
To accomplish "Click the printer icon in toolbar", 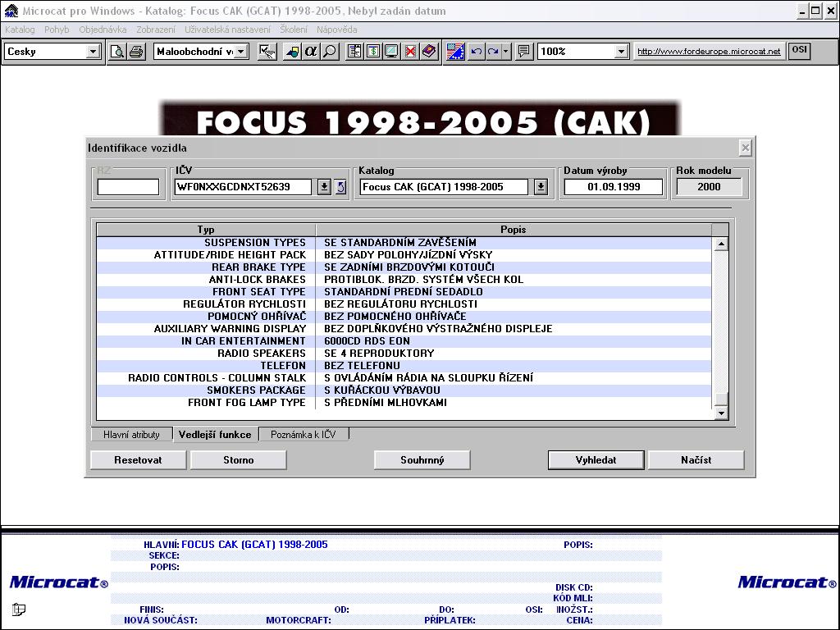I will click(135, 52).
